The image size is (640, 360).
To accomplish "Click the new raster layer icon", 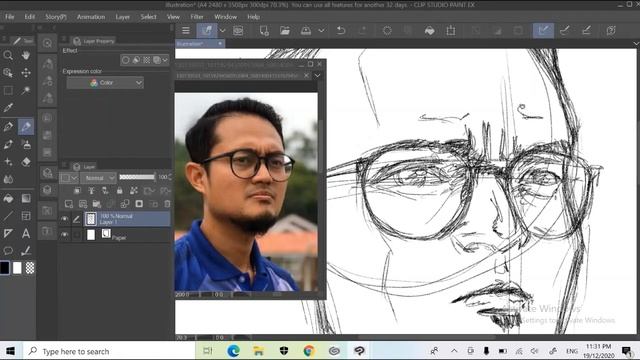I will click(69, 204).
